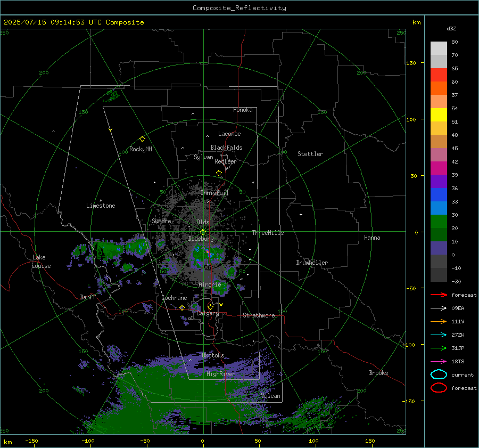Click the yellow diamond marker above Calgary
The image size is (479, 448).
tap(210, 307)
